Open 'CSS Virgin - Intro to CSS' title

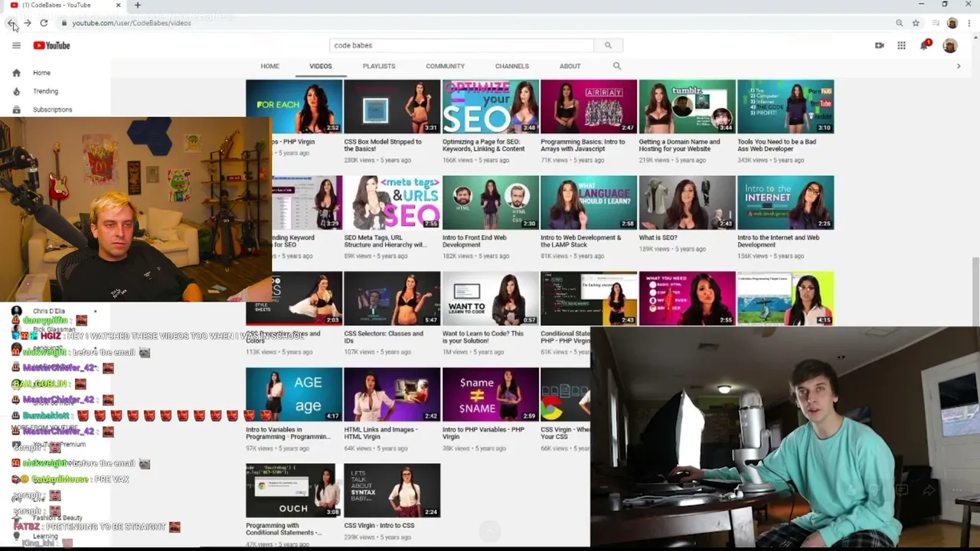click(380, 526)
